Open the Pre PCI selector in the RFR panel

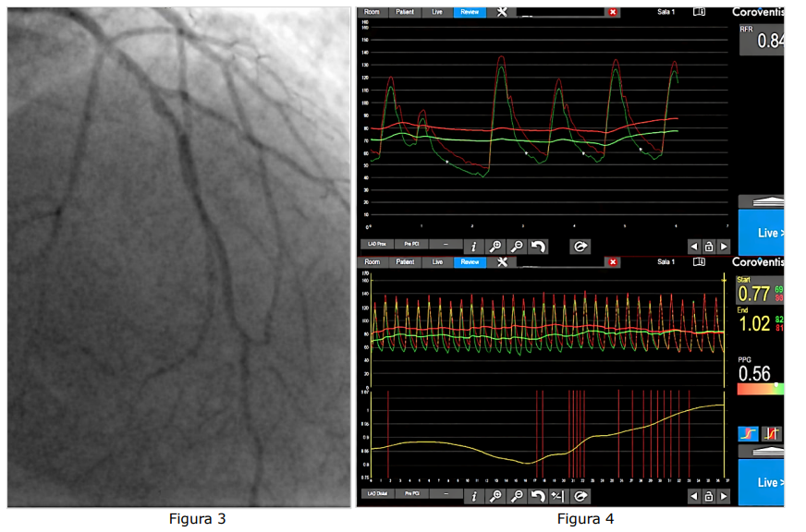(411, 245)
